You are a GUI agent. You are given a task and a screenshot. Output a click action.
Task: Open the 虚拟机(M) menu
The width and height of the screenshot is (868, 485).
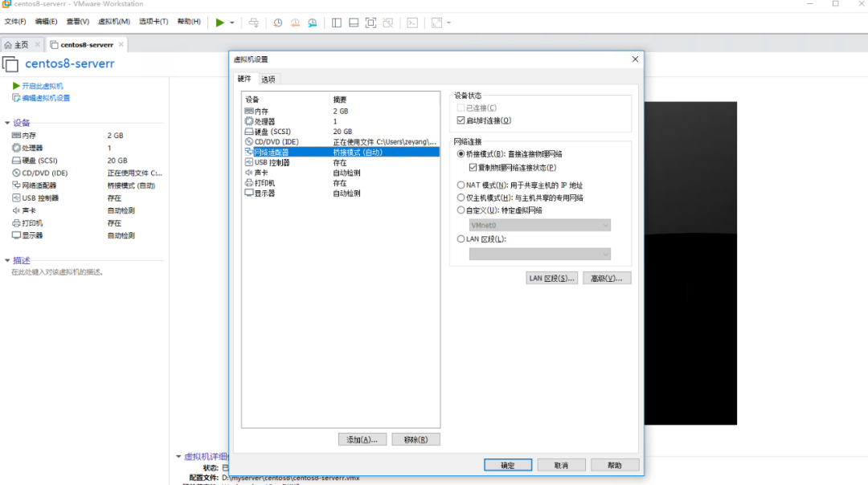click(x=114, y=22)
